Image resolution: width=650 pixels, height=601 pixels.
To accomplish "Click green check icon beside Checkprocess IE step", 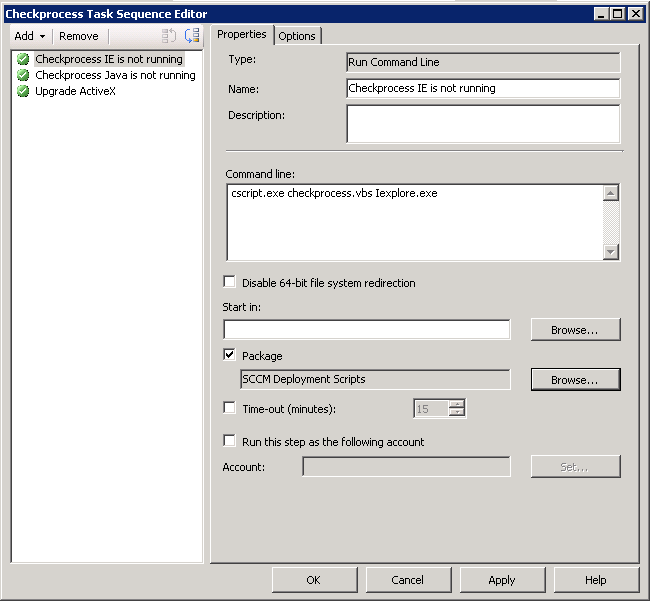I will pos(23,59).
